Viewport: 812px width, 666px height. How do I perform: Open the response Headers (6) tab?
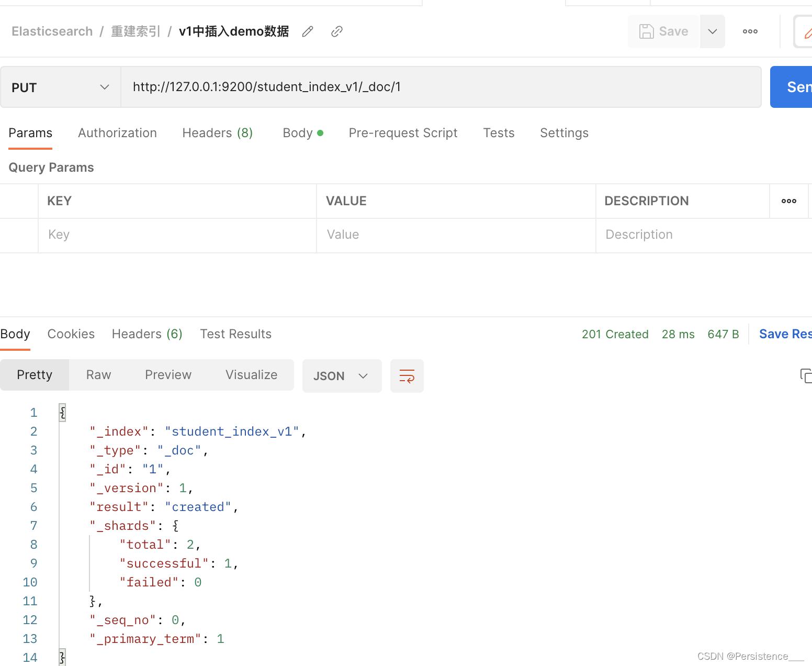pos(147,334)
